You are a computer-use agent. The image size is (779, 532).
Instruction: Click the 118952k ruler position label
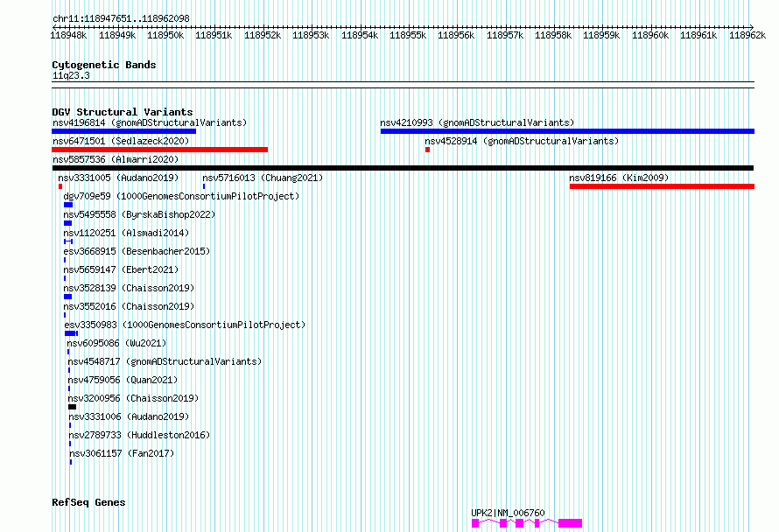(263, 35)
